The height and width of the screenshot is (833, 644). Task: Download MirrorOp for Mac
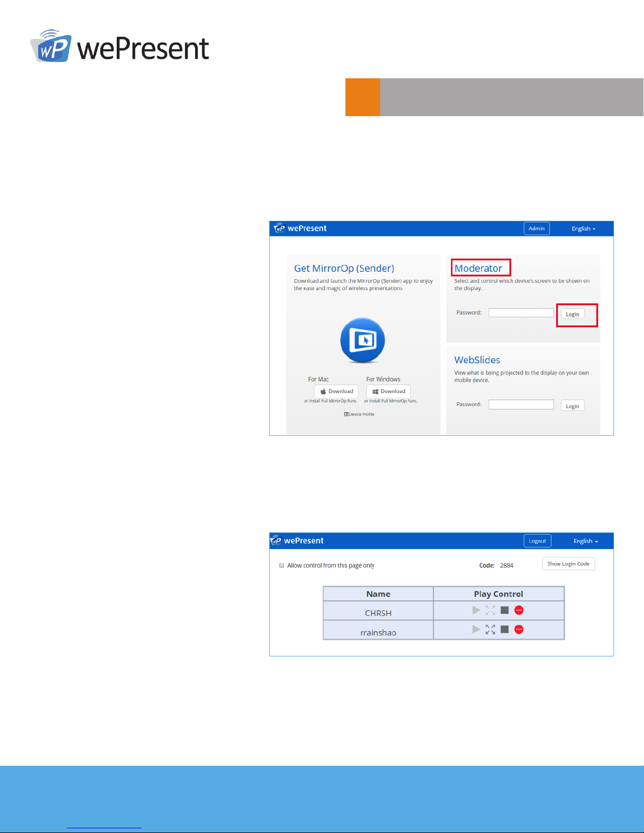point(336,392)
